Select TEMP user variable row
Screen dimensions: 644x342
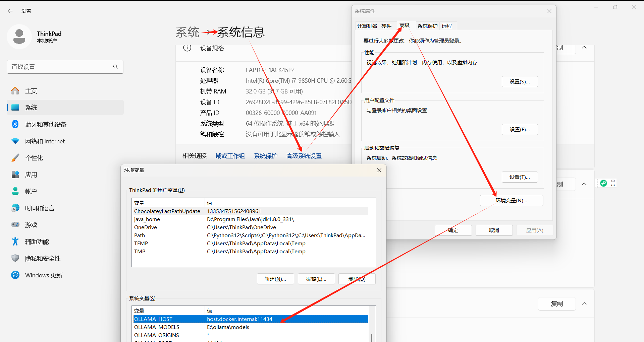coord(251,243)
